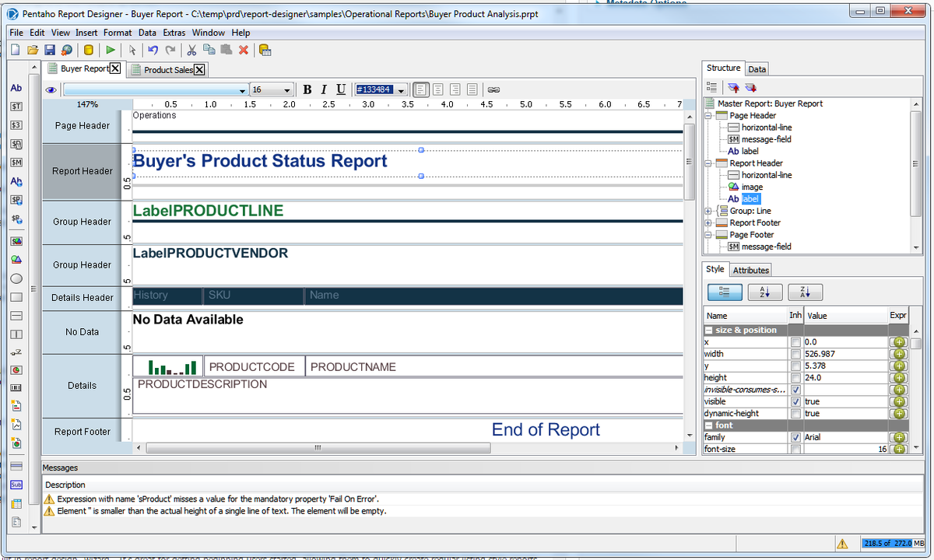Expand the Report Footer tree node

[x=708, y=223]
